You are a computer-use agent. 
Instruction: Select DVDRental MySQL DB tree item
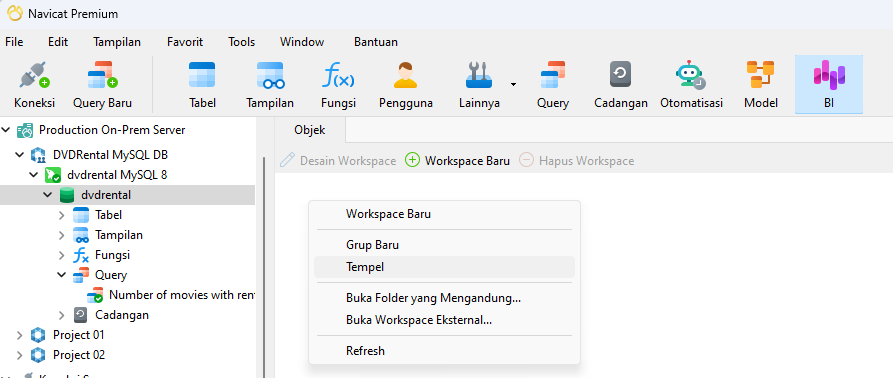[110, 155]
